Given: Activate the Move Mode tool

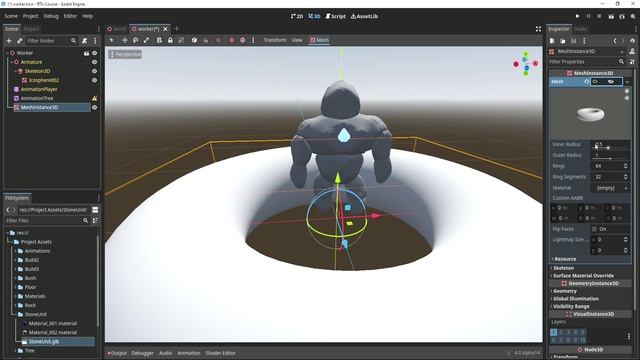Looking at the screenshot, I should (x=124, y=40).
